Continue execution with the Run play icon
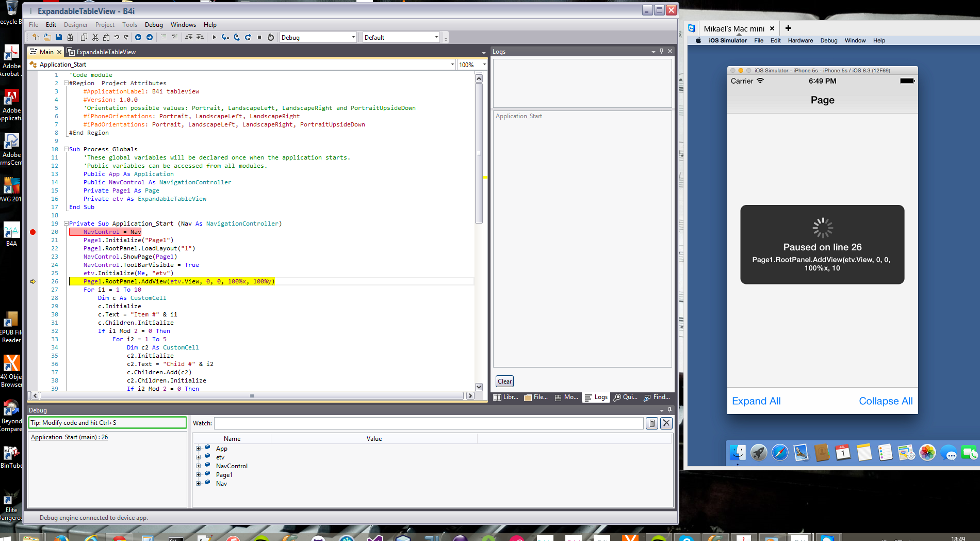 point(214,37)
